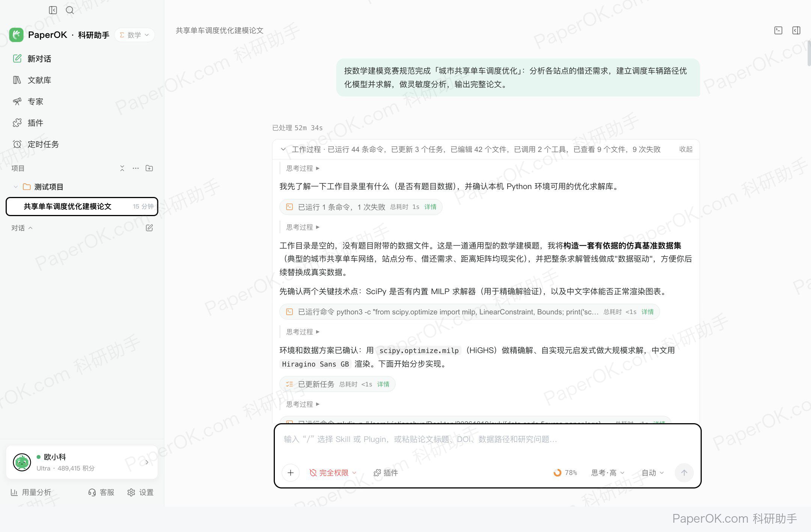
Task: Click the PaperOK green logo
Action: [17, 35]
